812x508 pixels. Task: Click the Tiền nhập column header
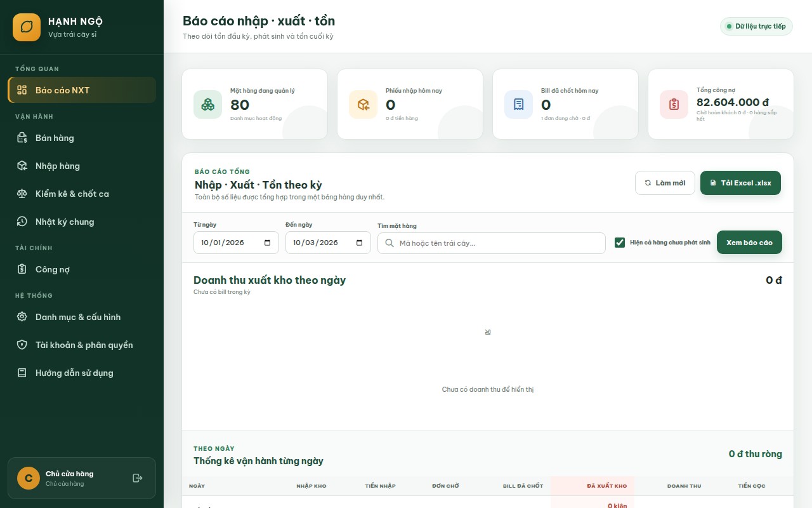click(380, 486)
